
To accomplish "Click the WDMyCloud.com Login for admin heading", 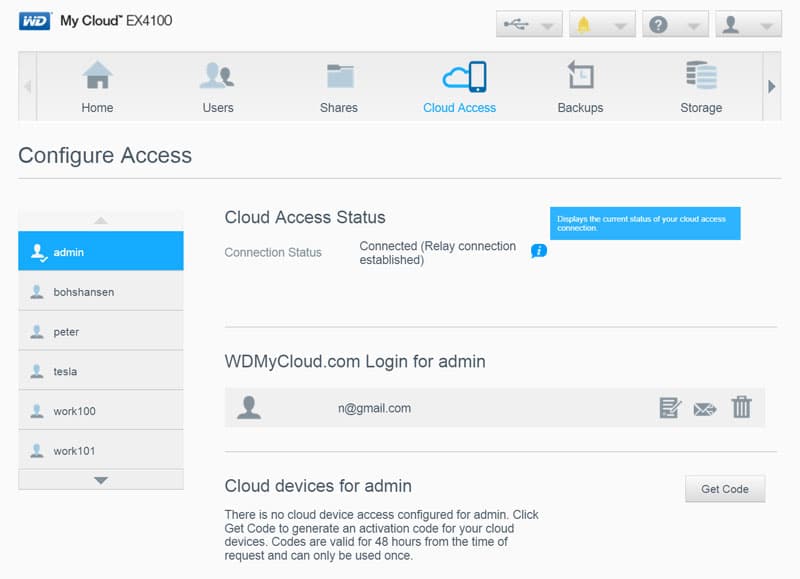I will click(355, 361).
